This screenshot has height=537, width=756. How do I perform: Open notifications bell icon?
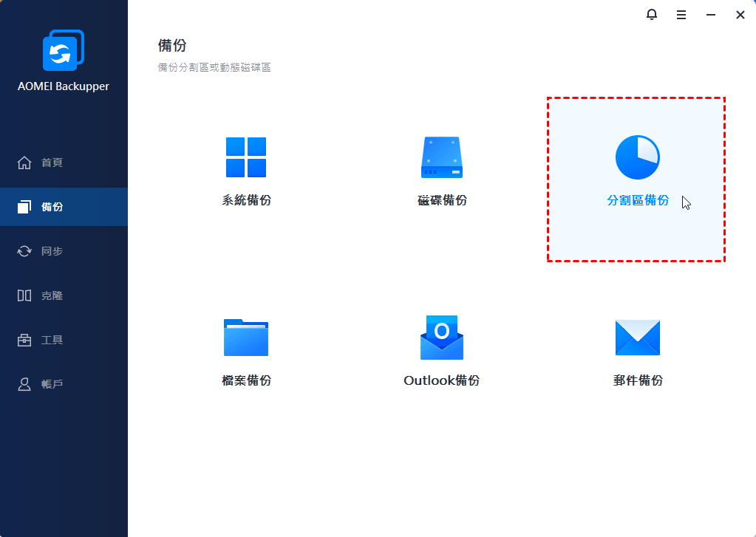tap(651, 15)
